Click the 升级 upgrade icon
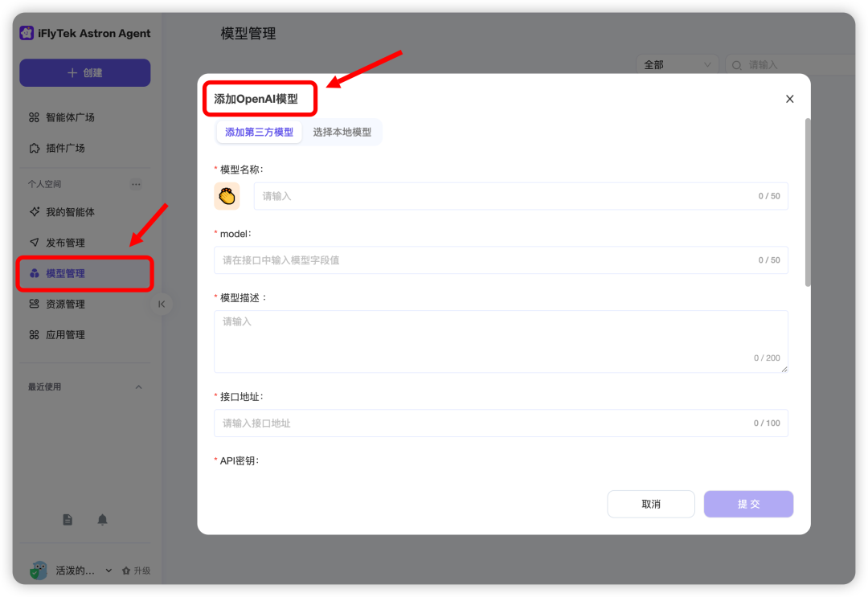Image resolution: width=868 pixels, height=597 pixels. click(x=126, y=570)
